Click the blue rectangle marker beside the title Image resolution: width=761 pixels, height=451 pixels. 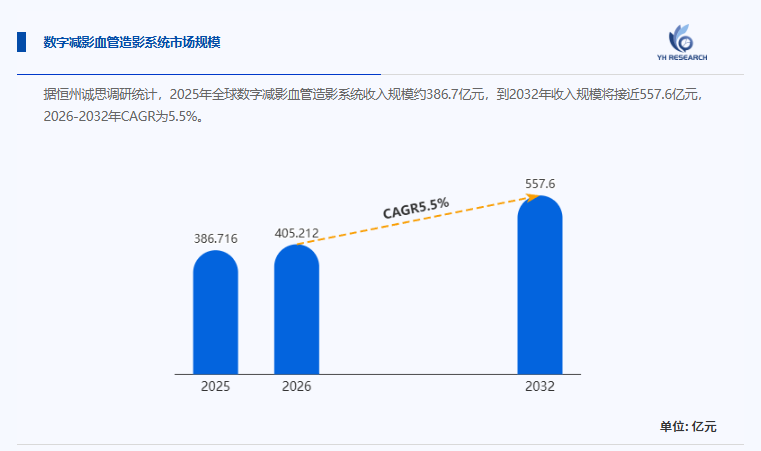pos(21,42)
